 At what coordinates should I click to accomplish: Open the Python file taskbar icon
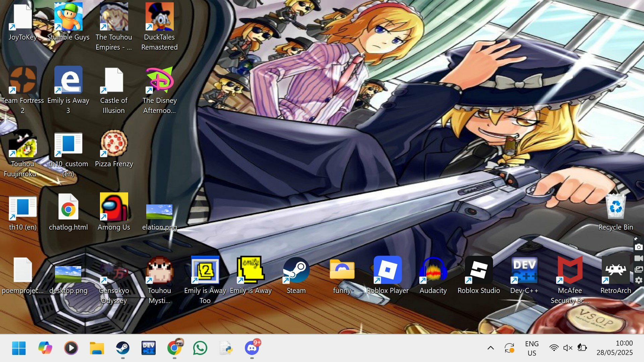[x=226, y=348]
